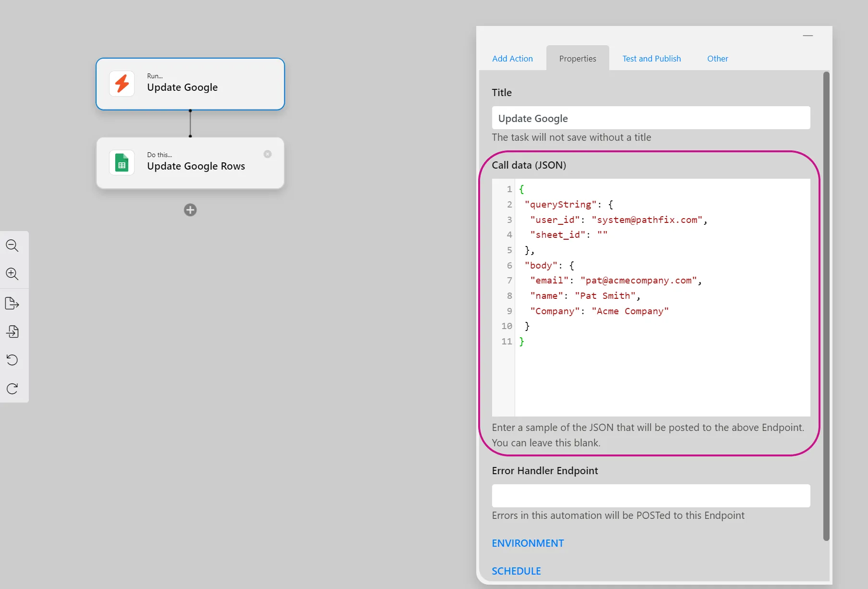868x589 pixels.
Task: Switch to the Add Action tab
Action: click(x=512, y=59)
